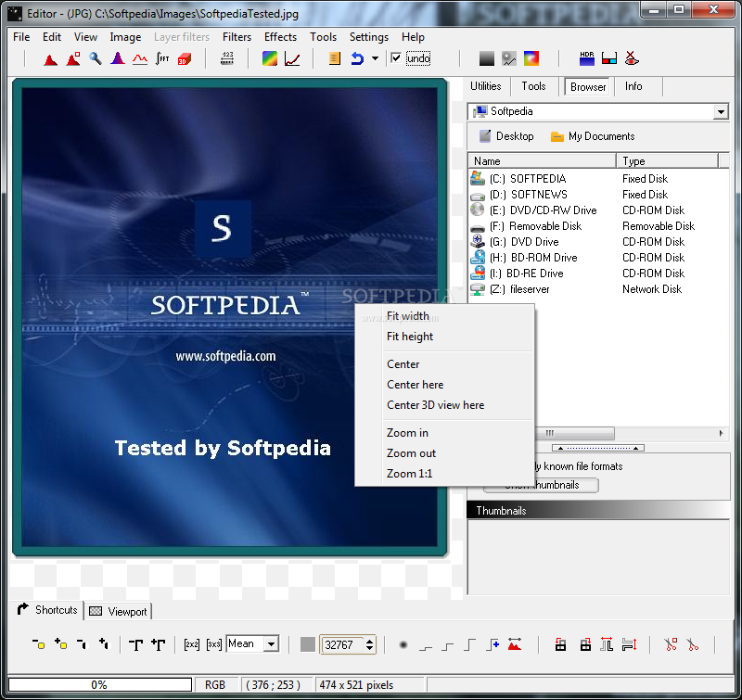Open the colorful RGB color square icon

tap(531, 59)
